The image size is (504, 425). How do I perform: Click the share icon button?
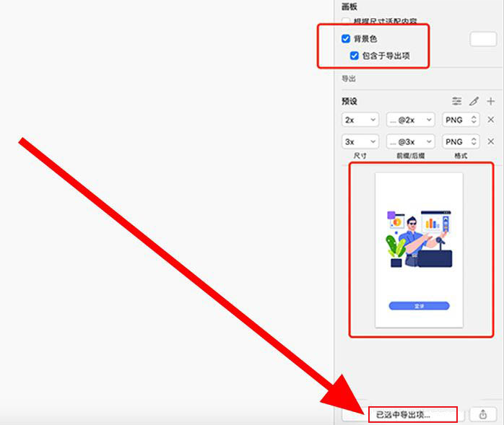483,414
